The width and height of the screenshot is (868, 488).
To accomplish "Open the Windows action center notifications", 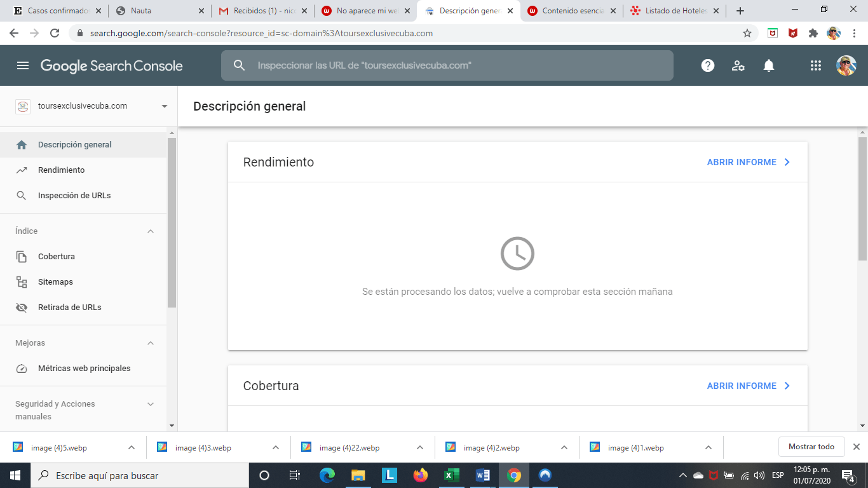I will tap(848, 475).
